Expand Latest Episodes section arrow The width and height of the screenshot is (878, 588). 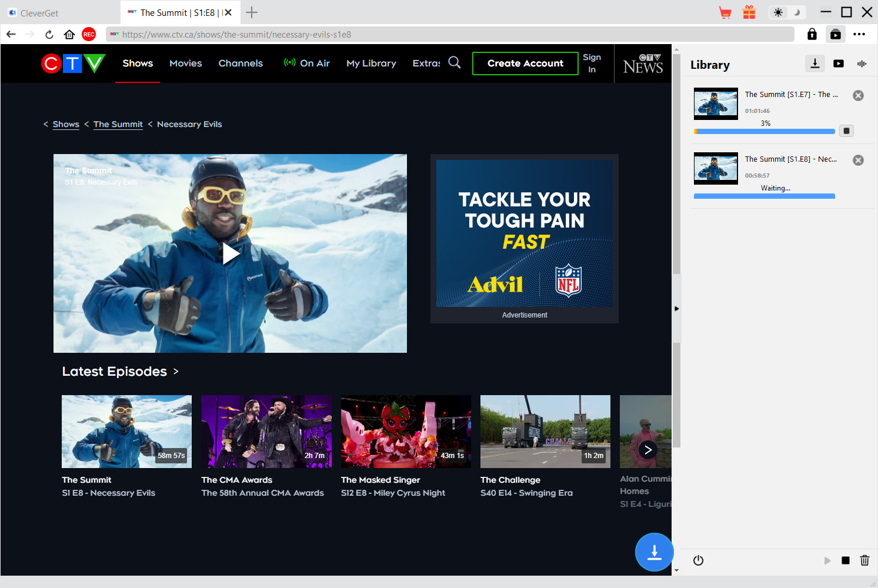(x=176, y=372)
